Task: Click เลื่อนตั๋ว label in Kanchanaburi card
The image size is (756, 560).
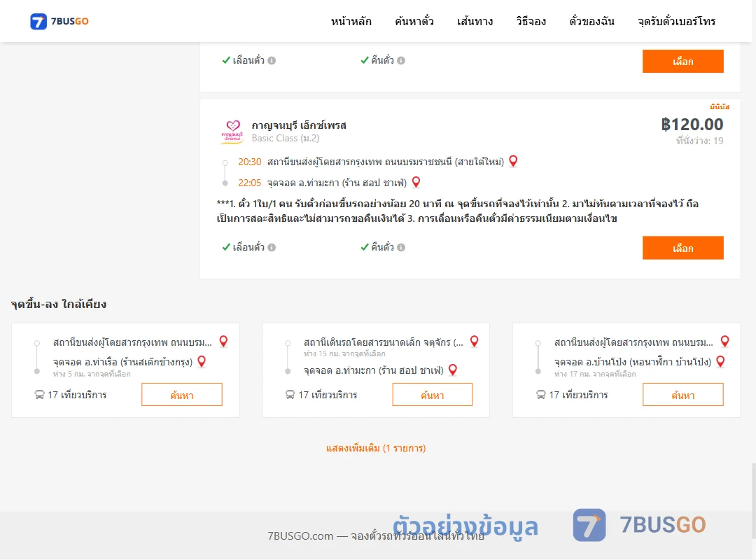Action: point(248,247)
